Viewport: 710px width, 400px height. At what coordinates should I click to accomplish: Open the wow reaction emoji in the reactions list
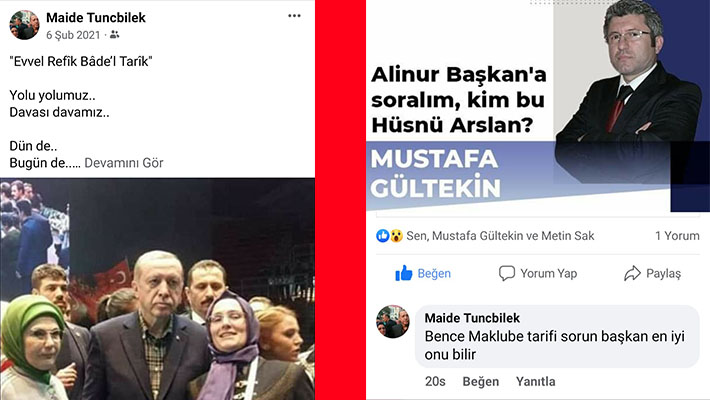(396, 236)
